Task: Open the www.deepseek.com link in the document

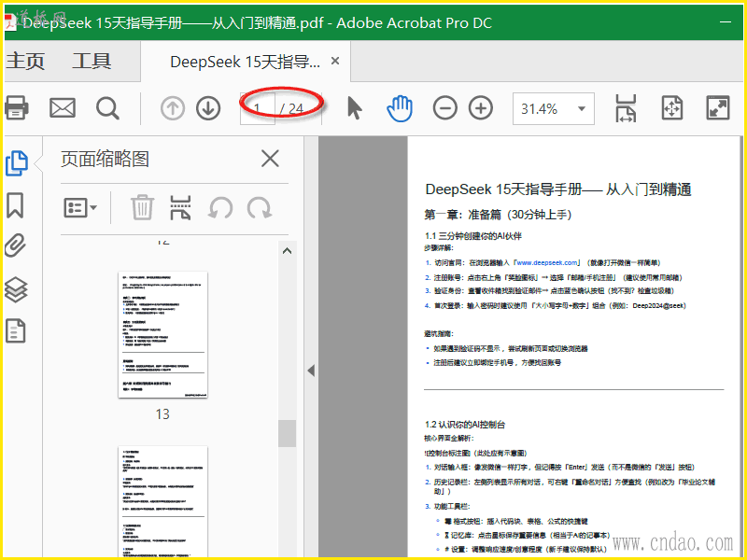Action: [547, 263]
